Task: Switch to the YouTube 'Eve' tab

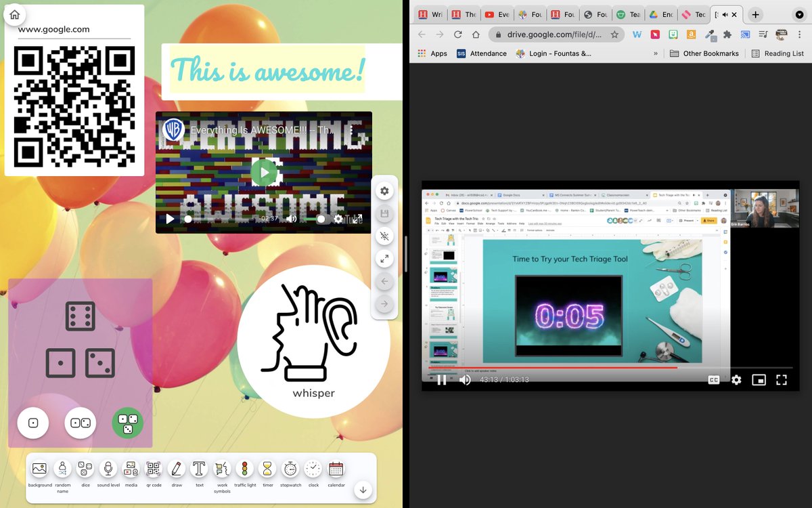Action: point(496,14)
